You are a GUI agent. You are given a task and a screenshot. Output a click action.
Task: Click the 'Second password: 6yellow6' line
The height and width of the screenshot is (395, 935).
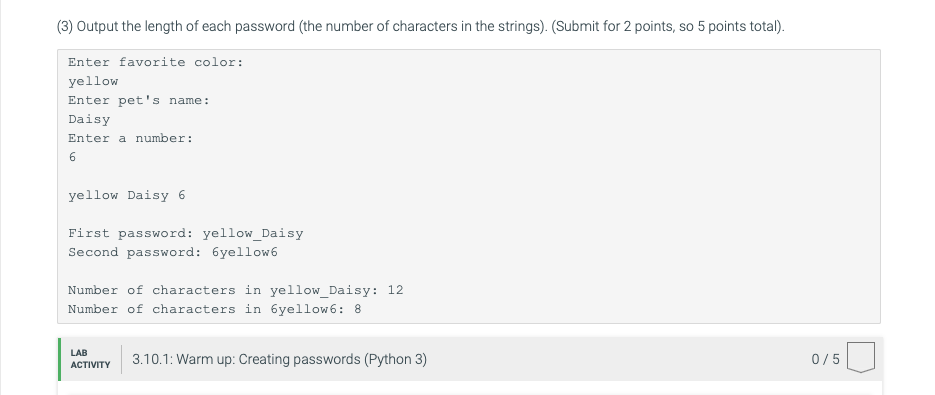pos(173,252)
